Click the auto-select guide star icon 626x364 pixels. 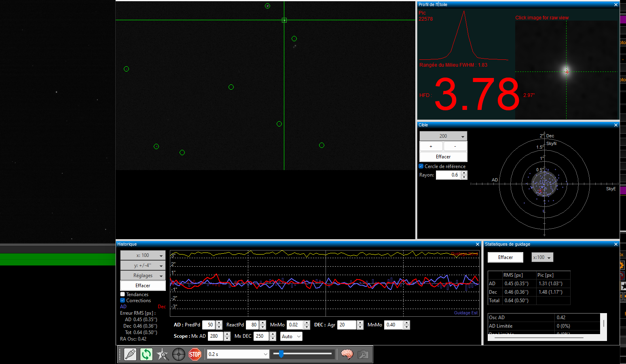point(163,354)
